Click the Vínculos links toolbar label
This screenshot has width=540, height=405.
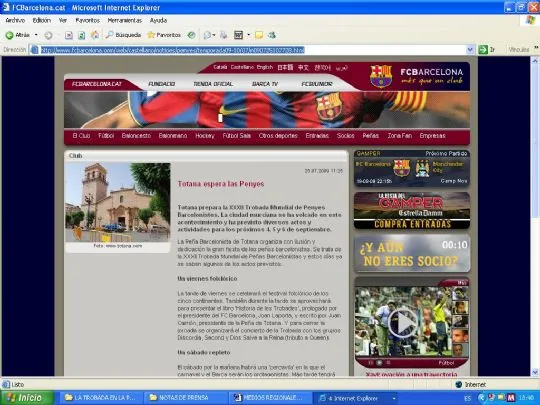pos(518,50)
